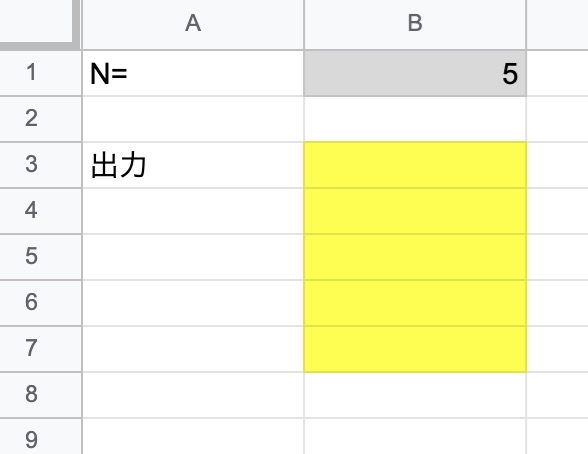The height and width of the screenshot is (454, 588).
Task: Click yellow cell B5
Action: 415,257
